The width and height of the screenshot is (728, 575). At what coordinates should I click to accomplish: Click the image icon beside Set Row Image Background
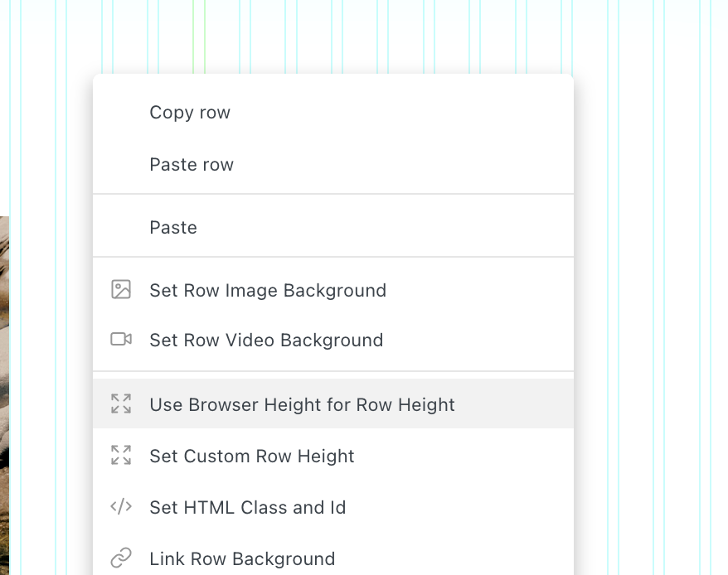121,290
